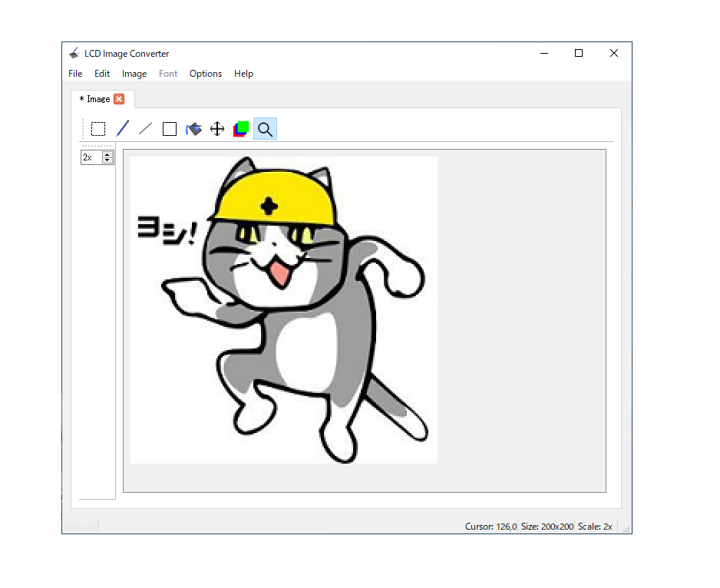Select the rectangular selection tool

tap(98, 129)
